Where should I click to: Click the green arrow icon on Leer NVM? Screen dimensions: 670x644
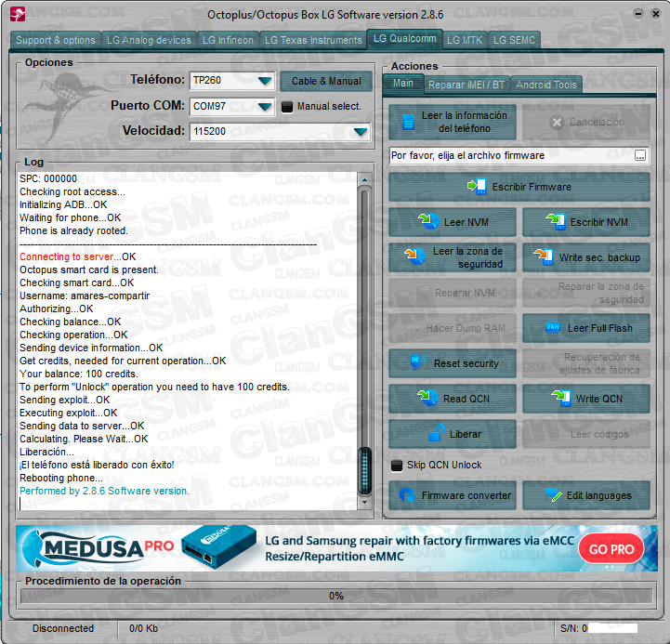tap(428, 221)
